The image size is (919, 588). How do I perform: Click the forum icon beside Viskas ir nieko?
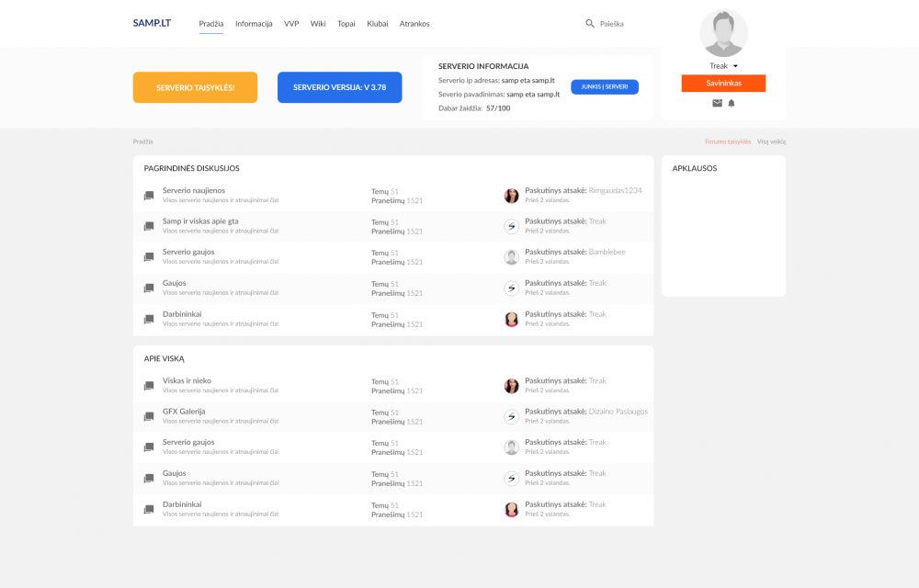(x=149, y=385)
